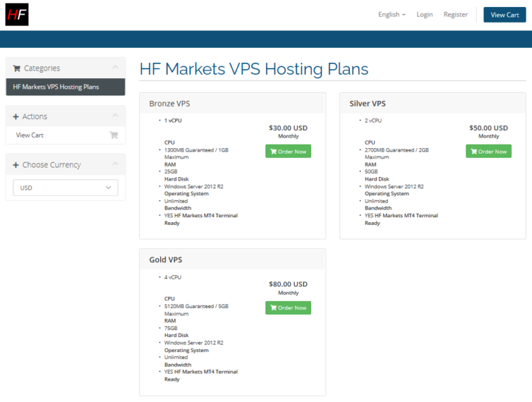
Task: Click View Cart link in Actions panel
Action: coord(30,136)
